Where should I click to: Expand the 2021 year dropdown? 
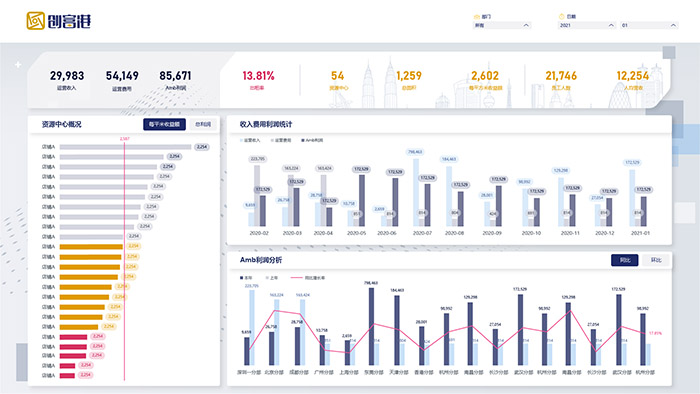click(587, 25)
